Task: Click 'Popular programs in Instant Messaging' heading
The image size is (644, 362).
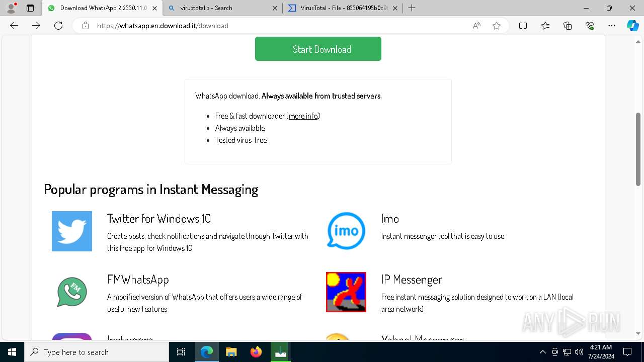Action: [x=151, y=190]
